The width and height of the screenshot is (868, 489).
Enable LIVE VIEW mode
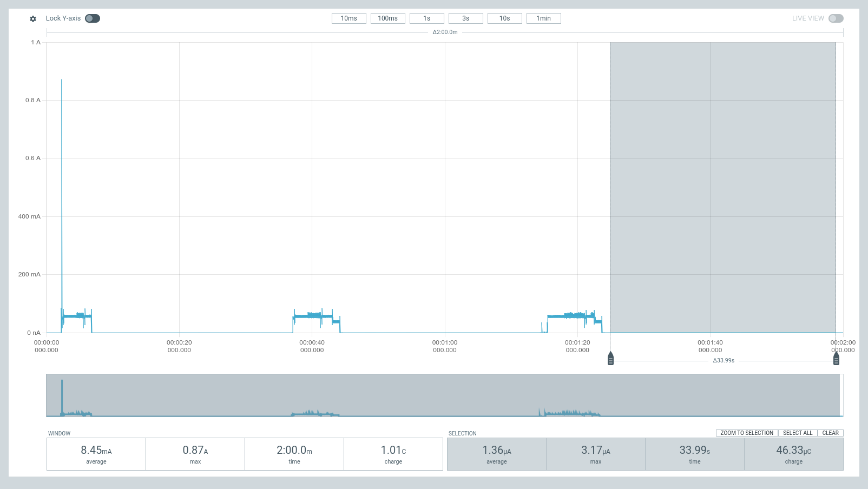click(836, 18)
